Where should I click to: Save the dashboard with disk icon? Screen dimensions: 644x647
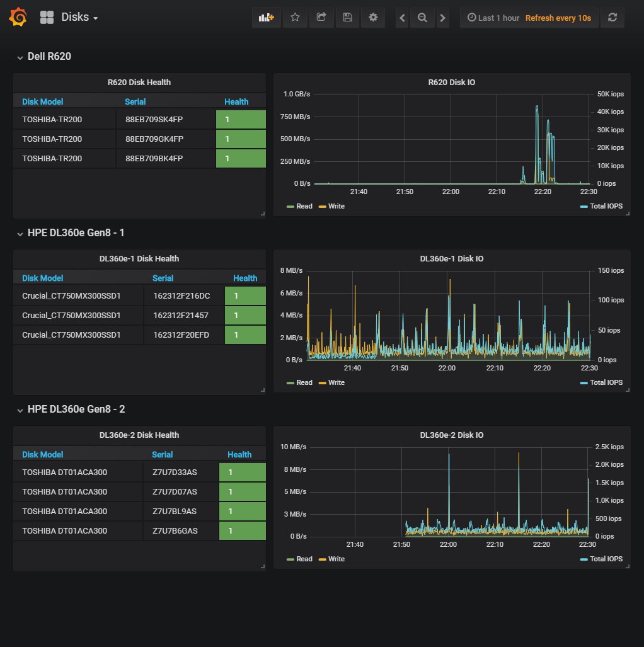[347, 18]
